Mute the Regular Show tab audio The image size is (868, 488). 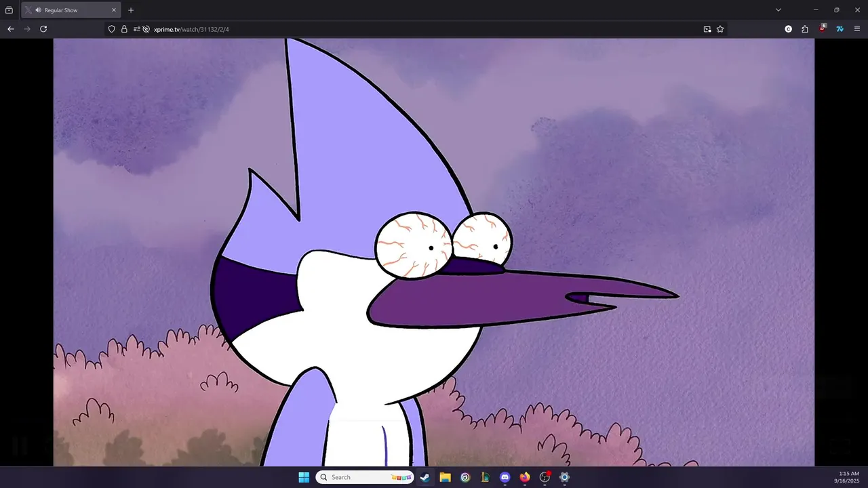coord(38,10)
